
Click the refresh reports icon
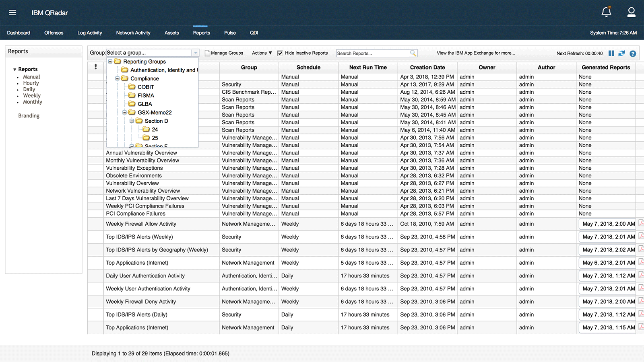[621, 53]
